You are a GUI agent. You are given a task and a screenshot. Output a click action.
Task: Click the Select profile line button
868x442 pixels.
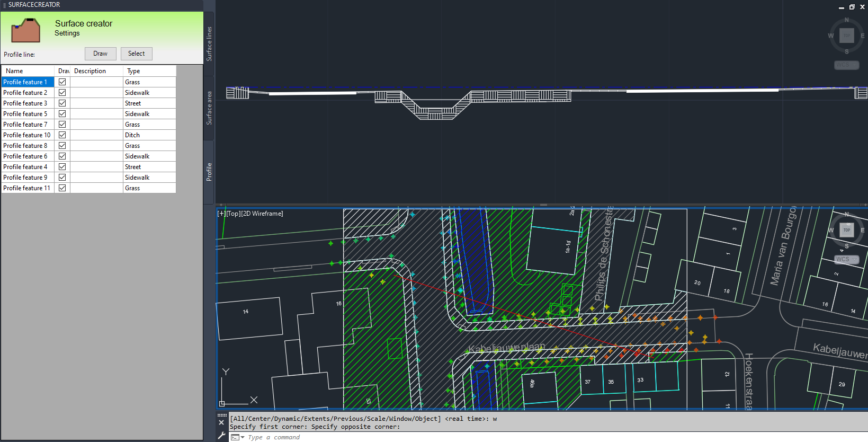click(x=137, y=54)
